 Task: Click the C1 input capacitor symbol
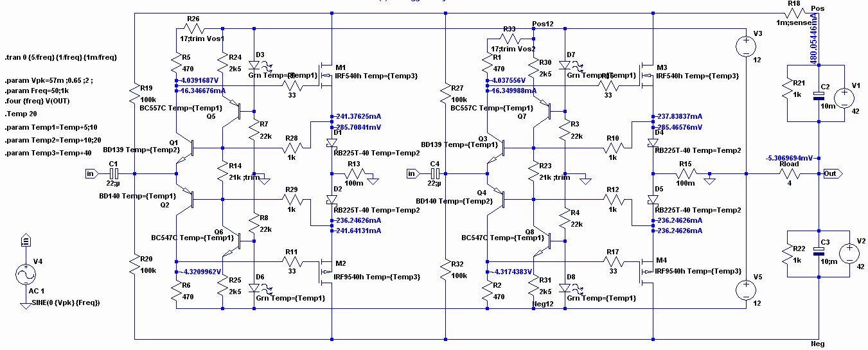(x=114, y=173)
